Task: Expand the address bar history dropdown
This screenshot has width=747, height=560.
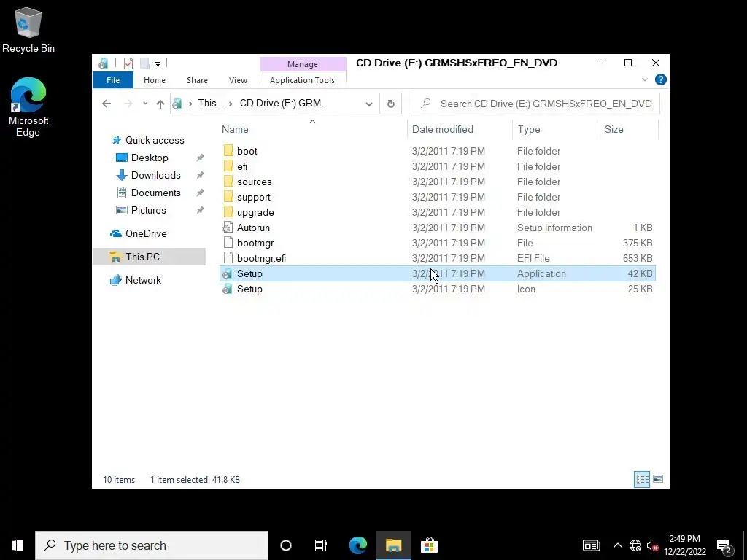Action: click(x=368, y=104)
